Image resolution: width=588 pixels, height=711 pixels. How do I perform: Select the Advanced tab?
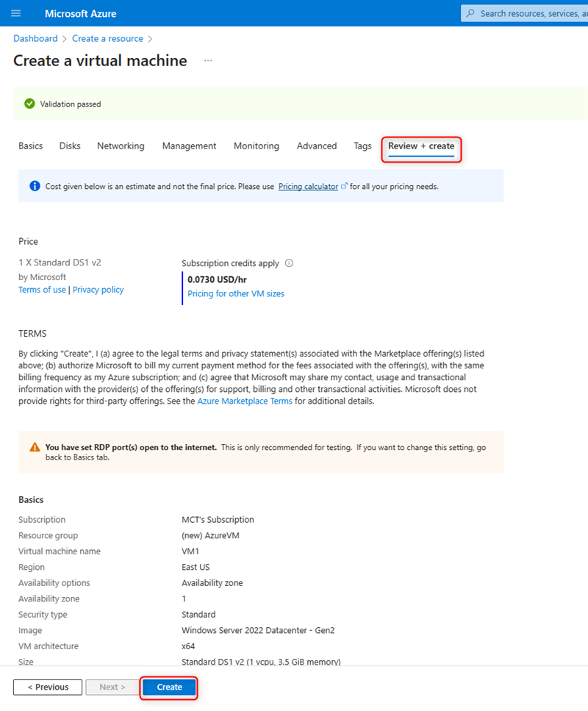[x=317, y=146]
